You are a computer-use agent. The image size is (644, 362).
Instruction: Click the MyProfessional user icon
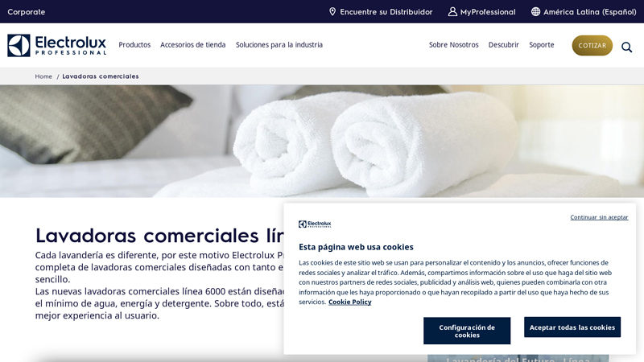tap(452, 11)
